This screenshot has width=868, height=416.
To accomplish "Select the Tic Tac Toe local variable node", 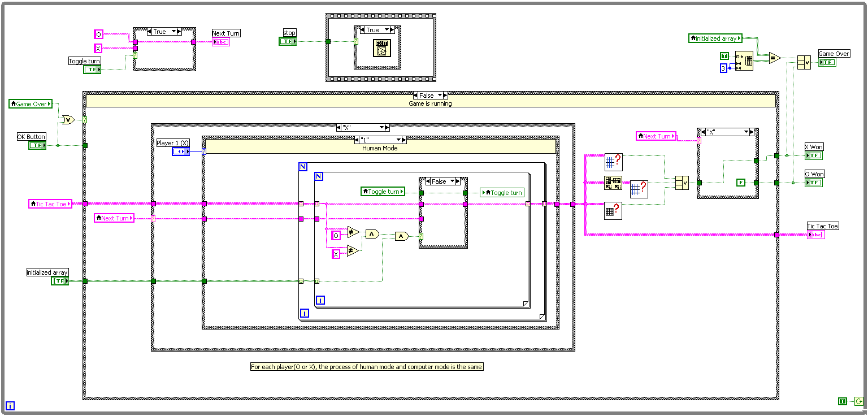I will [50, 204].
